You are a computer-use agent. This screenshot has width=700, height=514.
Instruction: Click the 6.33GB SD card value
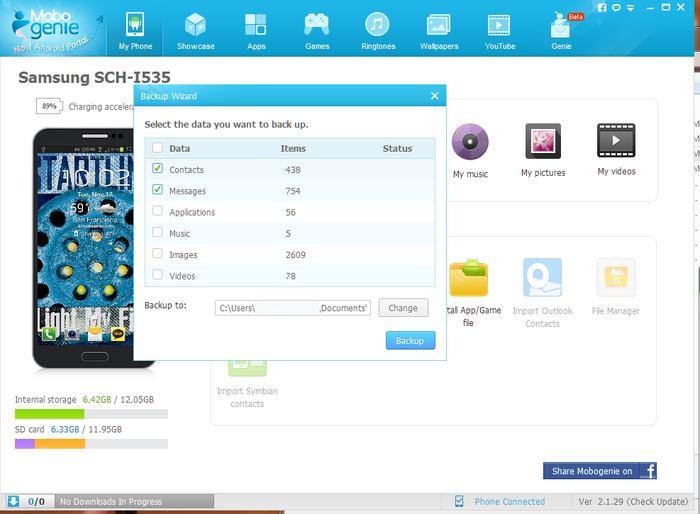pyautogui.click(x=65, y=429)
